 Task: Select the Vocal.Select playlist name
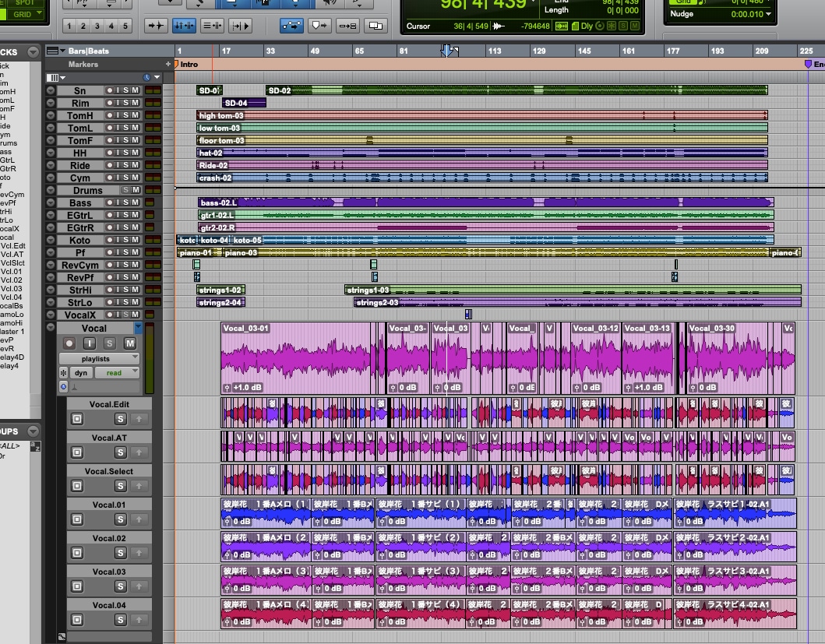pos(109,471)
